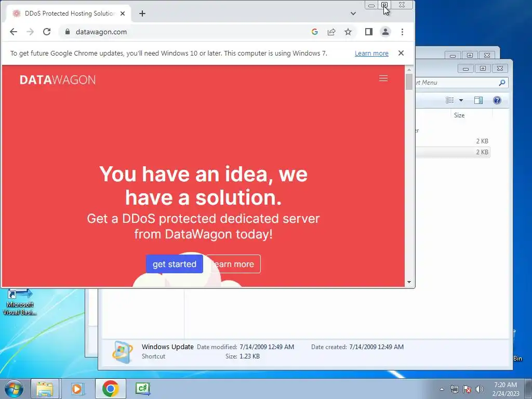Open Chrome's side panel
Screen dimensions: 532x399
[x=369, y=32]
